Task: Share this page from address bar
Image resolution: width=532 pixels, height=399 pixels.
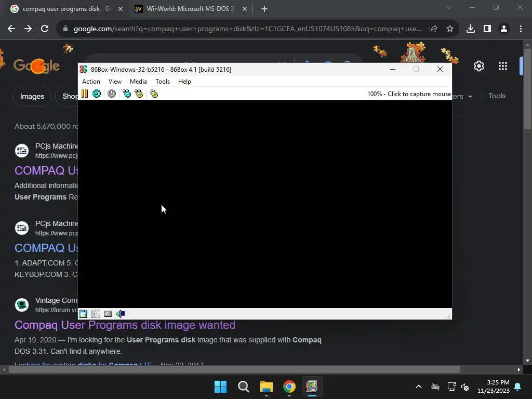Action: click(x=433, y=29)
